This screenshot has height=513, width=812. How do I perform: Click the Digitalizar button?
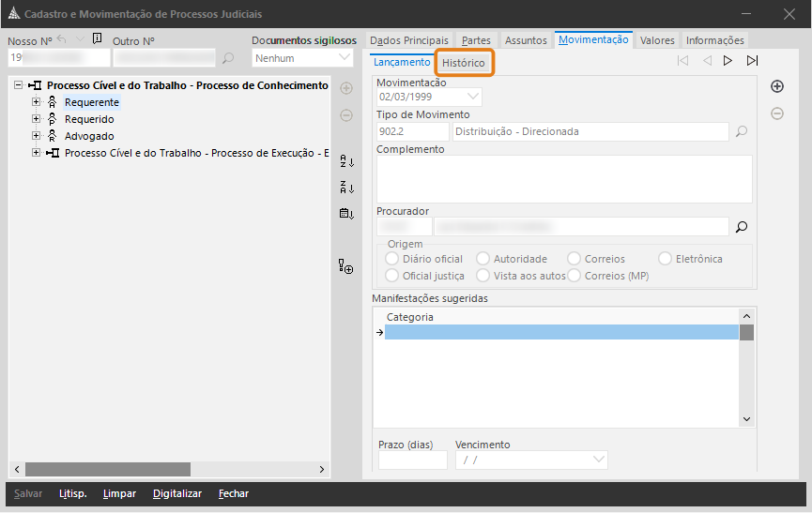click(177, 493)
